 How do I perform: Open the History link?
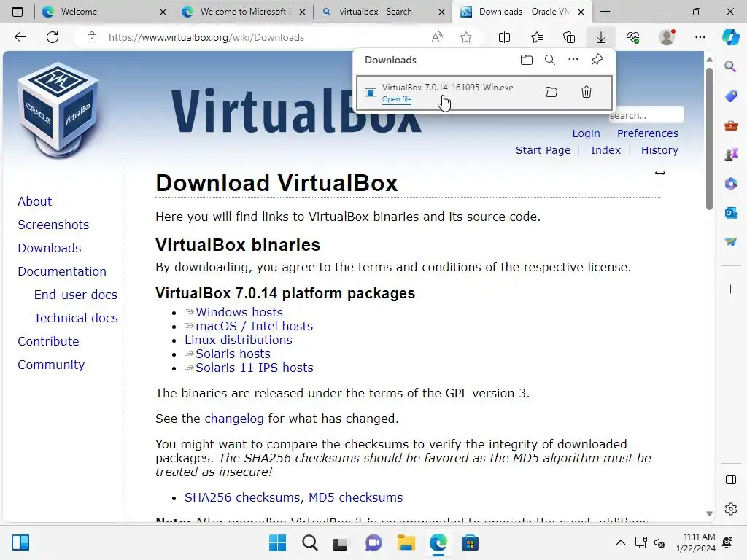659,150
